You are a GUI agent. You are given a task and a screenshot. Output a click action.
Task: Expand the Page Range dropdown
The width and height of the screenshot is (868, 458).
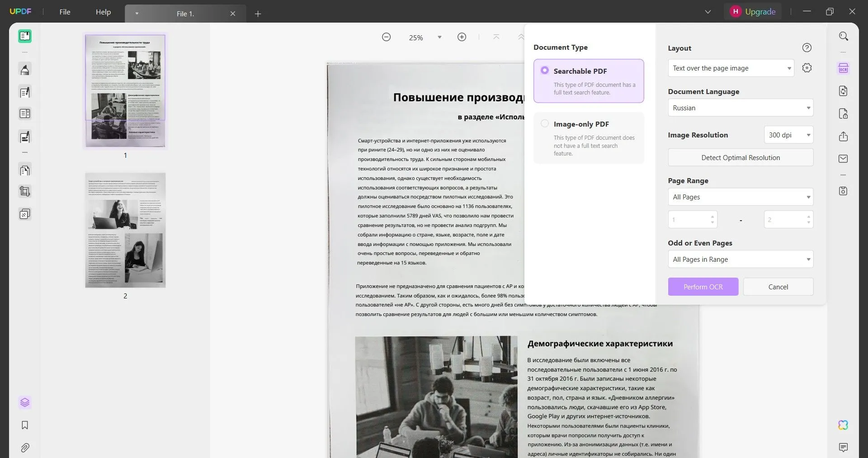click(x=740, y=197)
